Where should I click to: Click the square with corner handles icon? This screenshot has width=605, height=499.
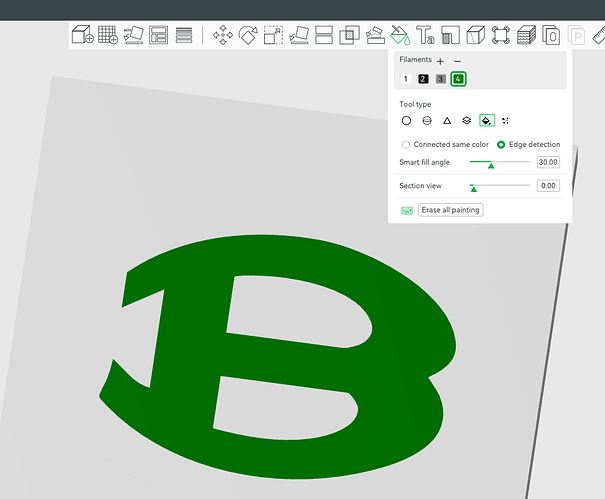point(501,35)
